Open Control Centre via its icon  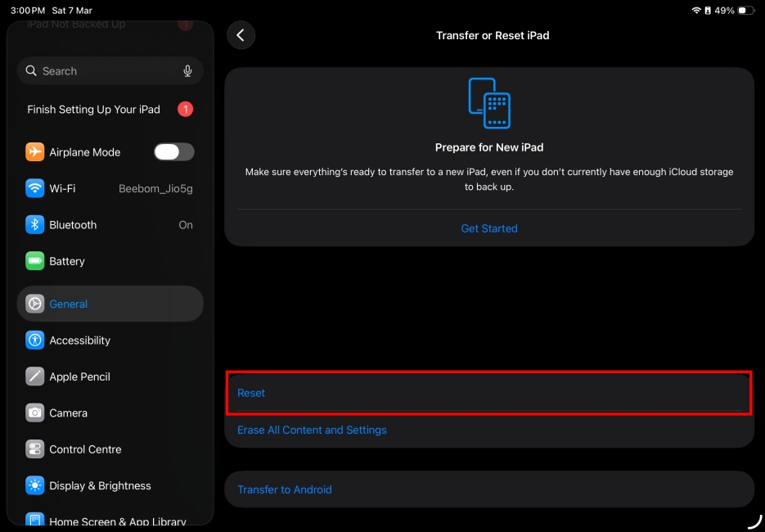coord(34,449)
